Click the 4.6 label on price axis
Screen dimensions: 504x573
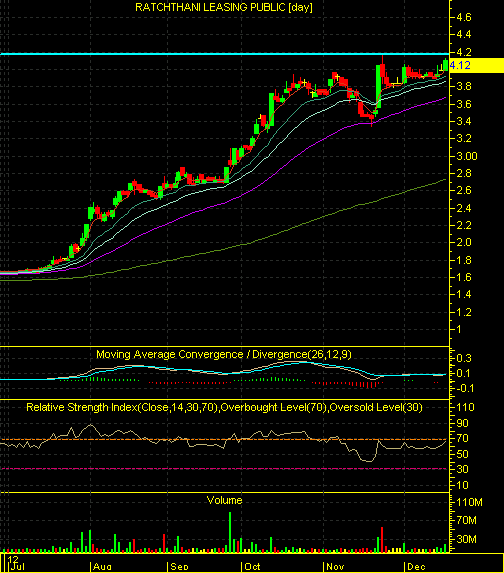click(x=463, y=18)
